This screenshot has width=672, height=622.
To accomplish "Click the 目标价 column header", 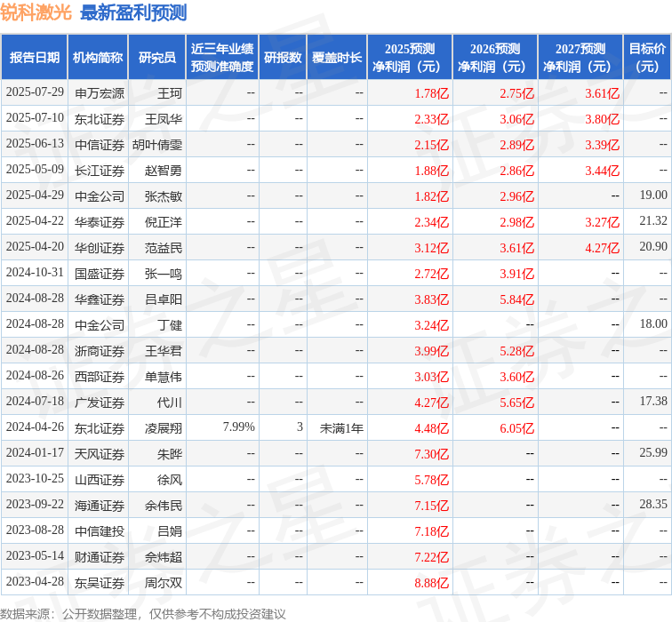I will (x=647, y=58).
